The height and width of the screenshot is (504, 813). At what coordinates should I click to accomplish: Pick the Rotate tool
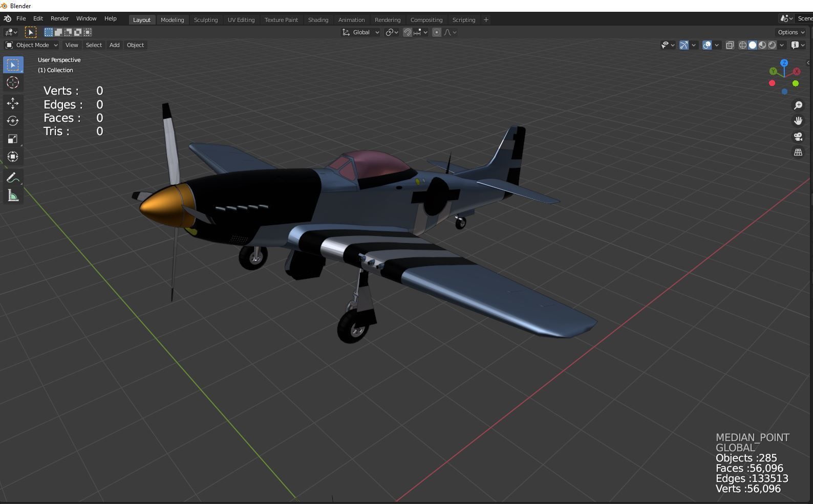click(13, 121)
